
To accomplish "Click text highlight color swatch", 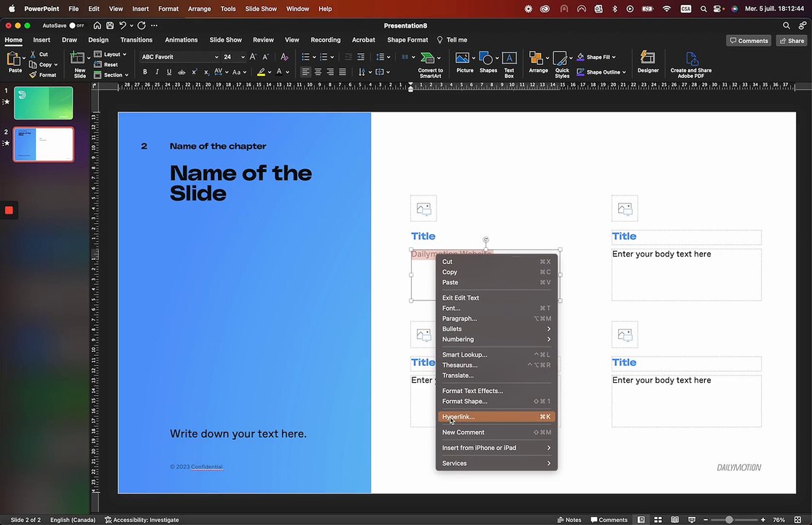I will click(x=261, y=72).
